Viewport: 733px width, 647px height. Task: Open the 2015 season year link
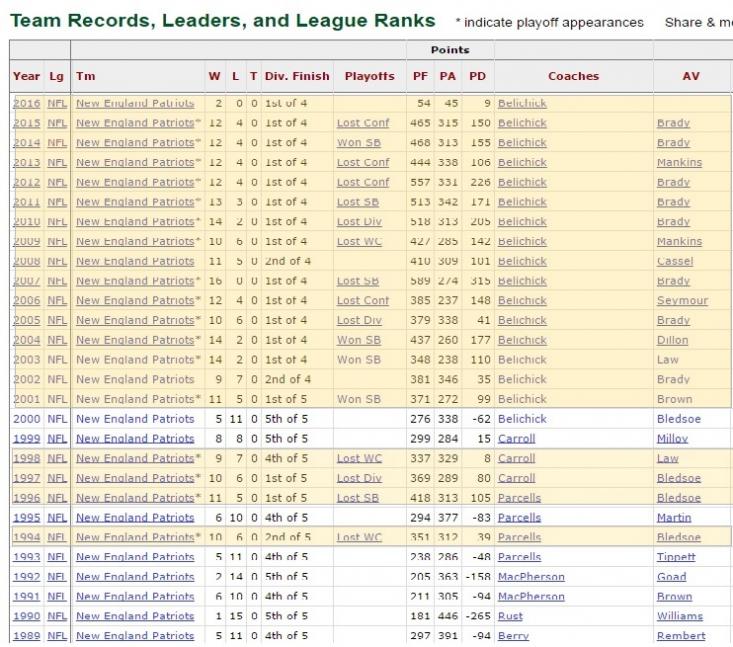pos(27,123)
